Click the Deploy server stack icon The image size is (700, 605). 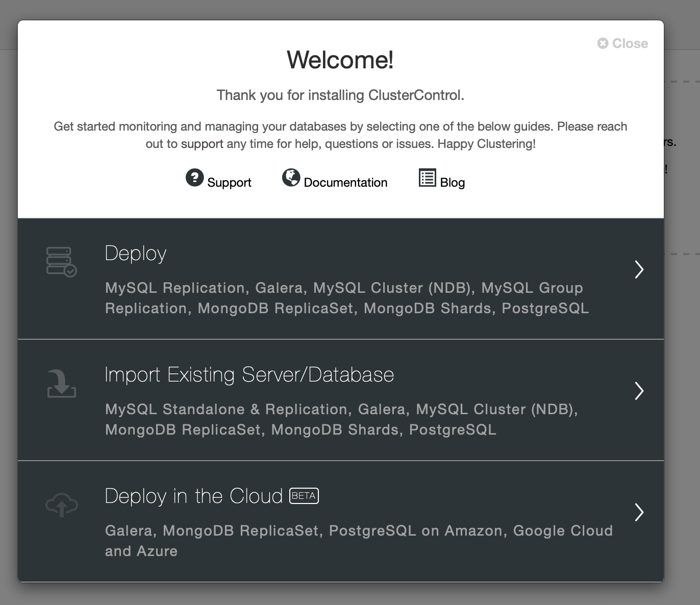click(62, 262)
